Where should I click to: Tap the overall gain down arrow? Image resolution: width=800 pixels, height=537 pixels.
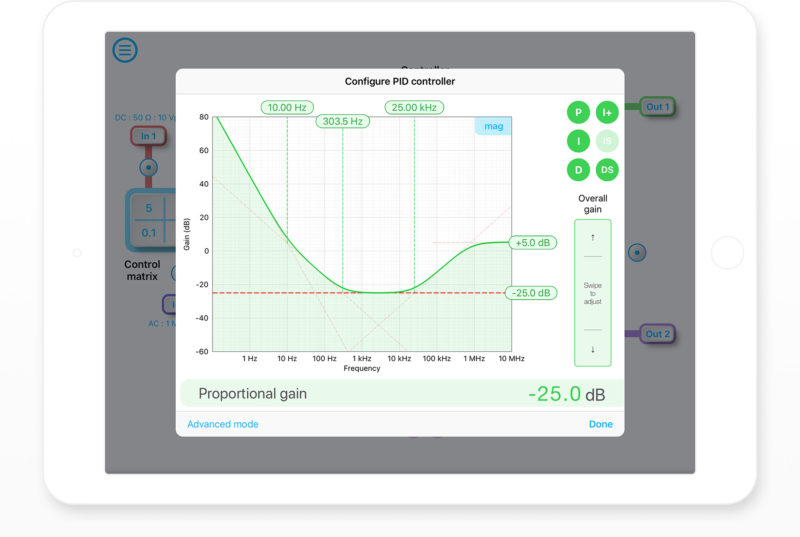click(592, 349)
